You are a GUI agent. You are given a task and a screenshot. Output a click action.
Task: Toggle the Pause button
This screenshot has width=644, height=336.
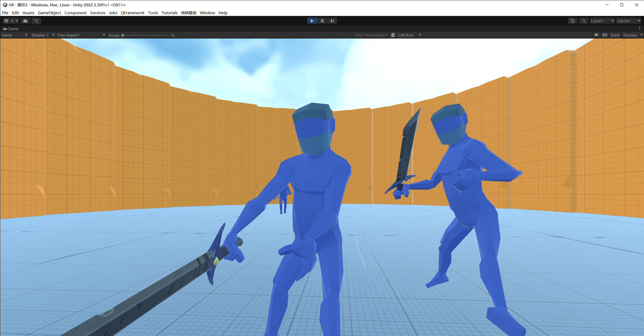pyautogui.click(x=322, y=21)
